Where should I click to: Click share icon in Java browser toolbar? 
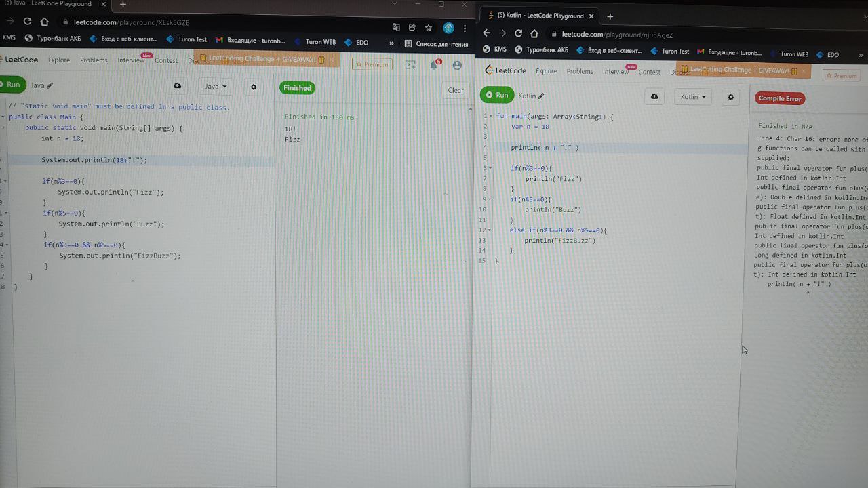pos(412,28)
